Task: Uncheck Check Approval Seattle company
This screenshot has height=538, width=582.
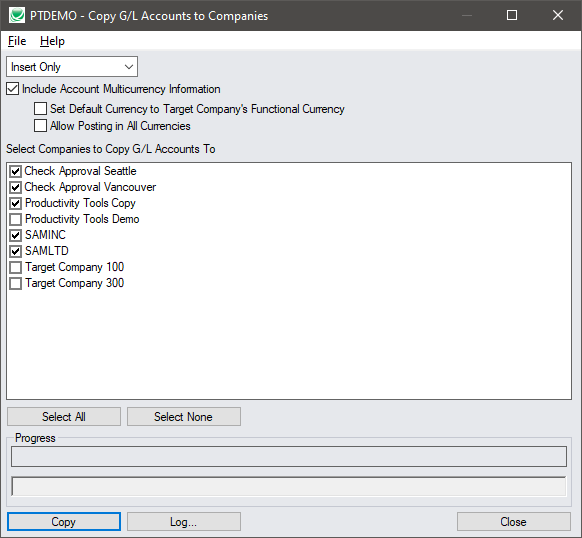Action: (x=16, y=171)
